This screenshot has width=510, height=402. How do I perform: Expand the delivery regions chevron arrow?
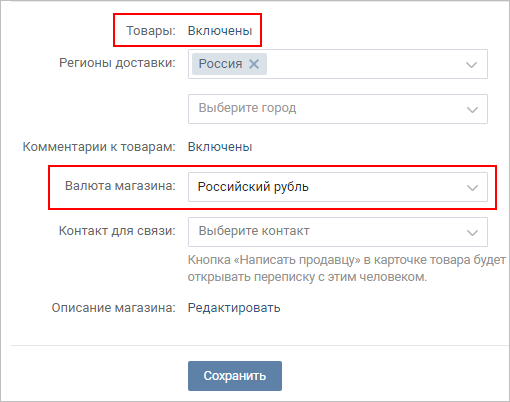(471, 65)
